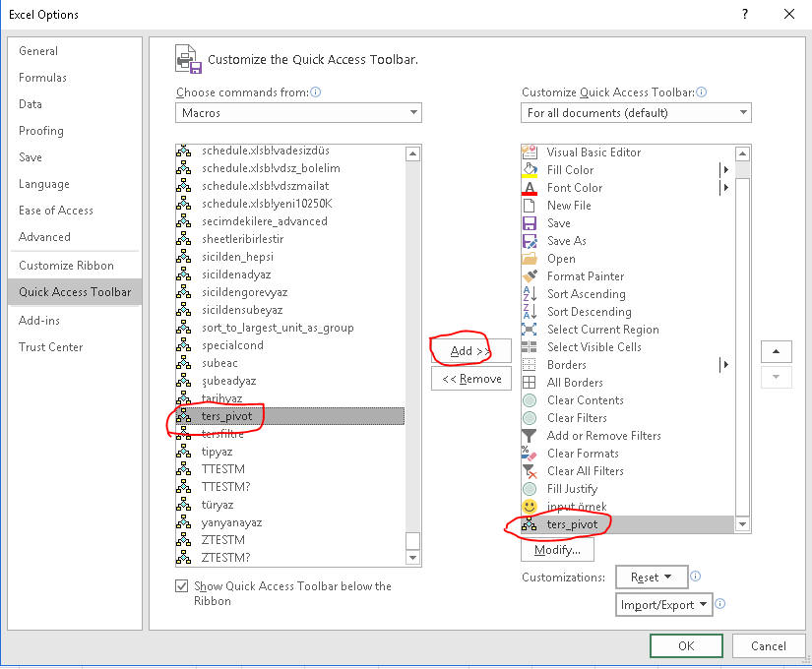Screen dimensions: 812x669
Task: Select the yanyanayaz macro
Action: coord(290,522)
